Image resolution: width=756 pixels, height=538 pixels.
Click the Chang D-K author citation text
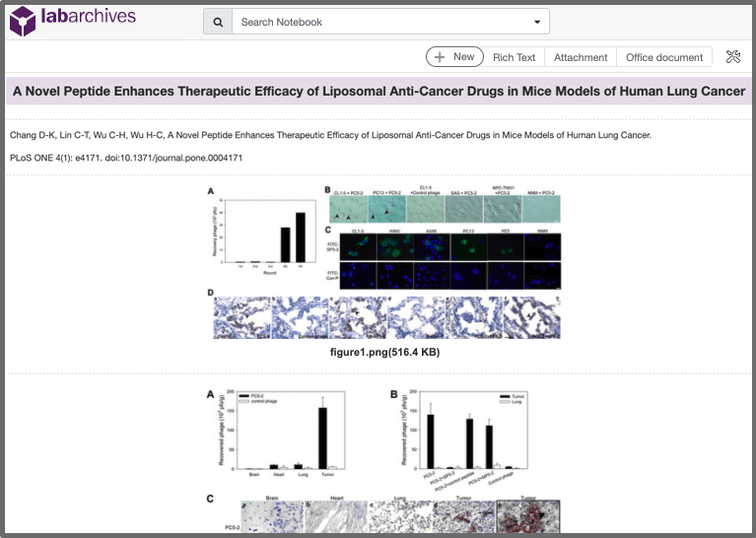click(x=330, y=135)
